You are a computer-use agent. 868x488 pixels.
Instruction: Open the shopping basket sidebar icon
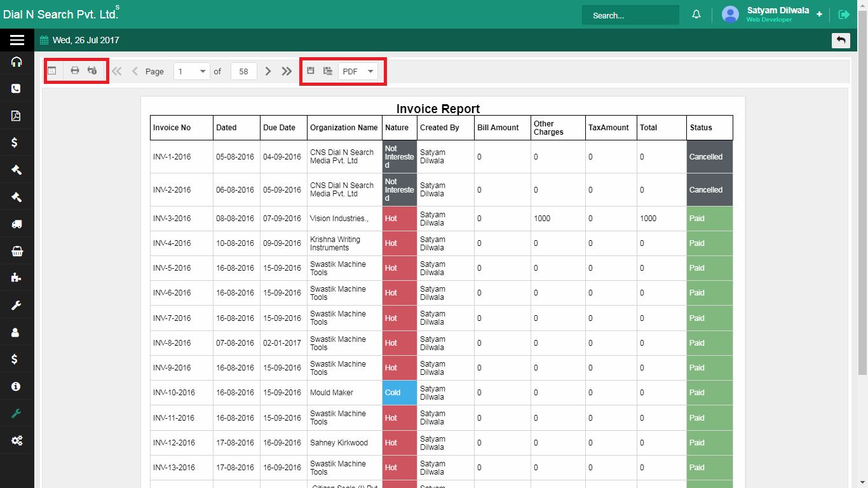coord(17,251)
